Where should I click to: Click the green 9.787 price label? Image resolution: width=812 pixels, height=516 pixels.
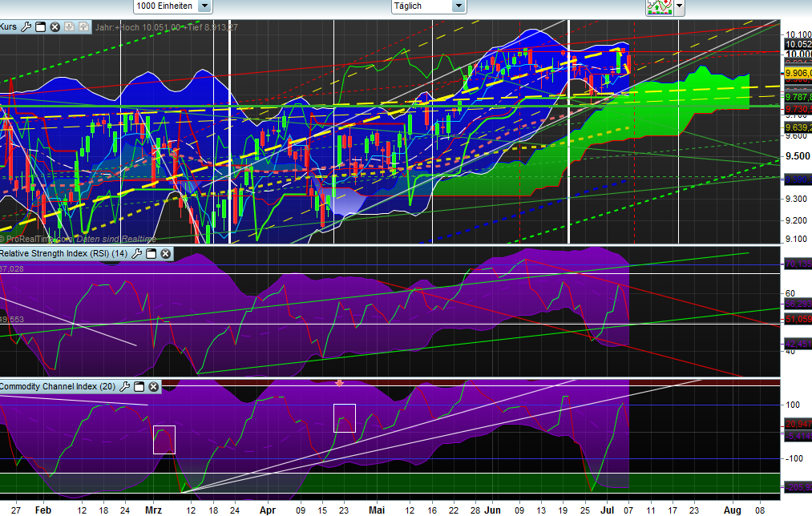point(798,97)
